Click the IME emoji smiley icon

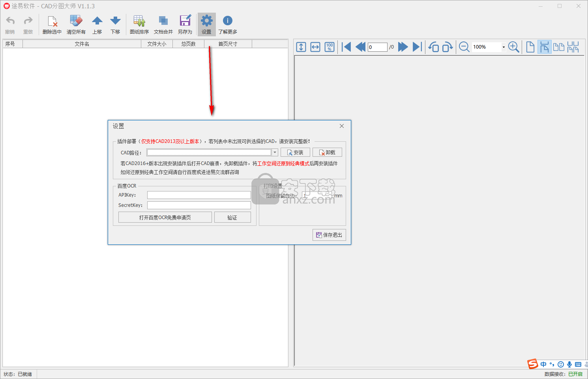pyautogui.click(x=561, y=364)
